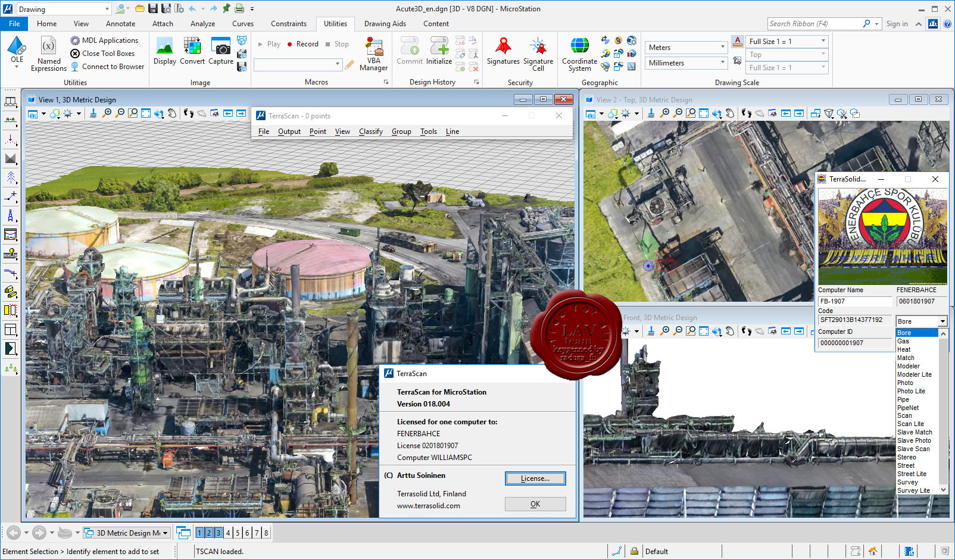
Task: Expand the Macros group dialog launcher
Action: pos(386,82)
